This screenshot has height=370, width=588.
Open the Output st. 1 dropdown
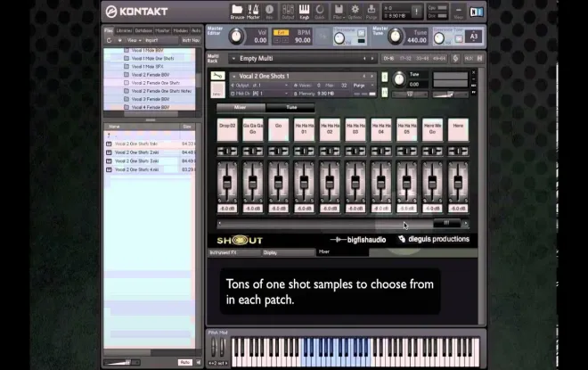(x=259, y=86)
